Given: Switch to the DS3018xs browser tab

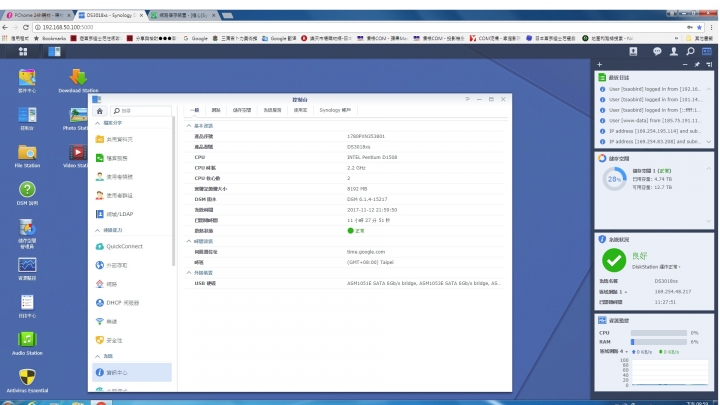Looking at the screenshot, I should click(x=110, y=15).
